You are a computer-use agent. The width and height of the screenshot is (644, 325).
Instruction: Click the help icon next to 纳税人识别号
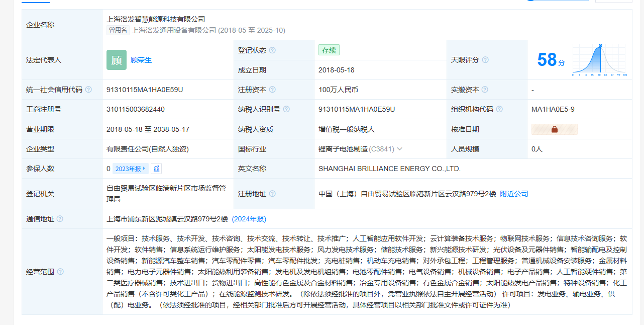pyautogui.click(x=286, y=109)
